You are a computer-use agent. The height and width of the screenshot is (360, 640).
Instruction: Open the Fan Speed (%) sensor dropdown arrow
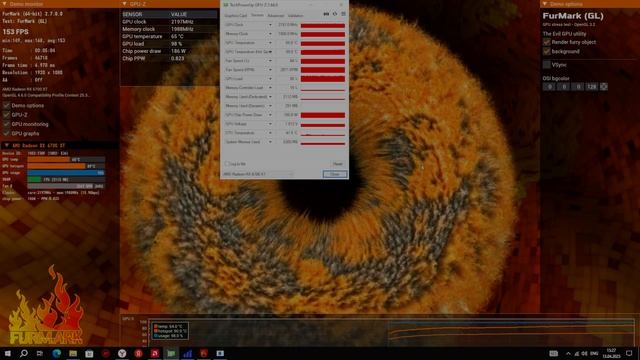click(270, 61)
